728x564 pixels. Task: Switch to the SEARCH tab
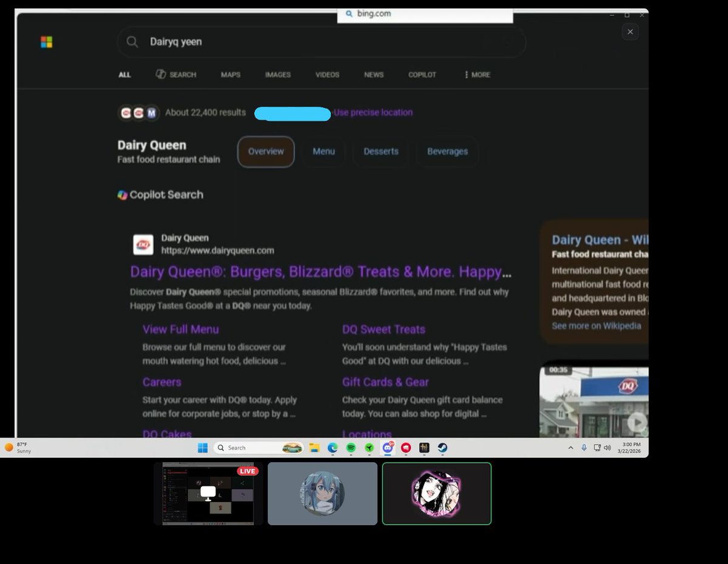coord(176,75)
